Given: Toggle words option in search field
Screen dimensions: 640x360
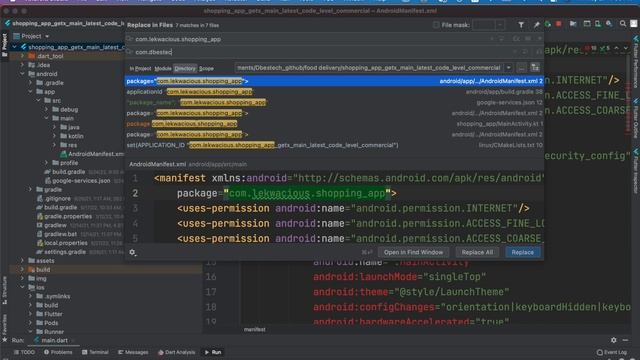Looking at the screenshot, I should [x=528, y=39].
